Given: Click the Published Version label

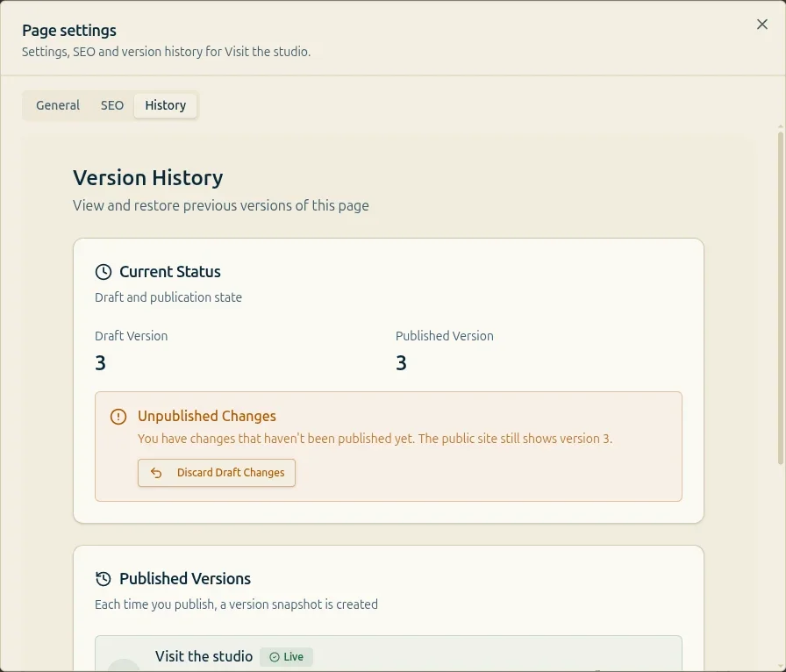Looking at the screenshot, I should point(445,336).
